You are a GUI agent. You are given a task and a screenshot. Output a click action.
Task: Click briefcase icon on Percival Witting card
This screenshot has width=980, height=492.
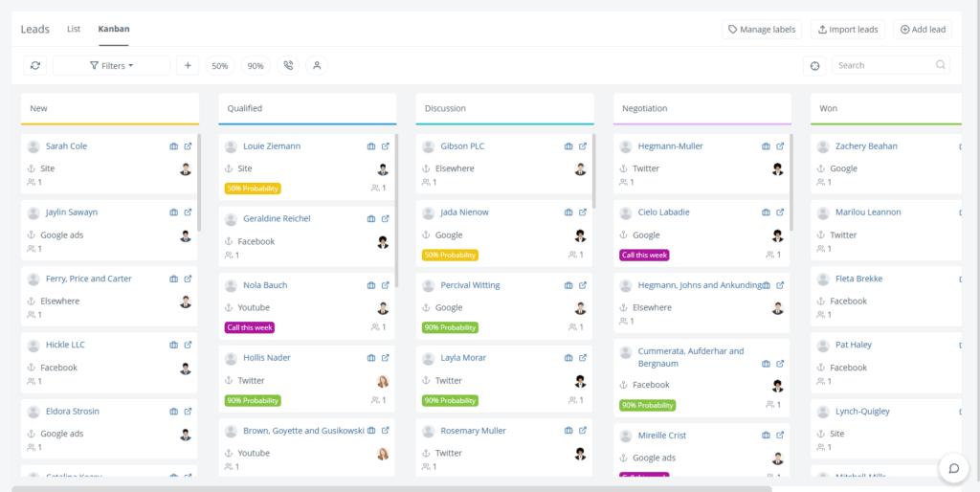click(x=568, y=285)
